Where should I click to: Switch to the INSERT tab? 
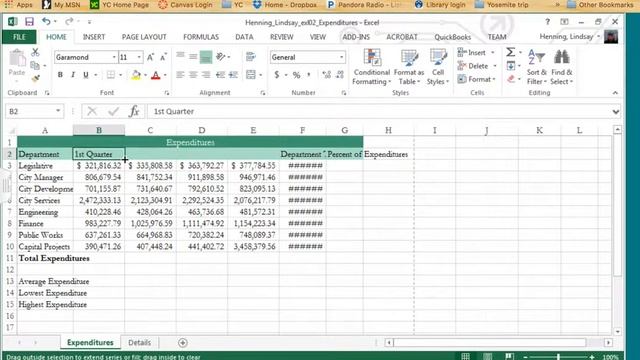point(94,37)
